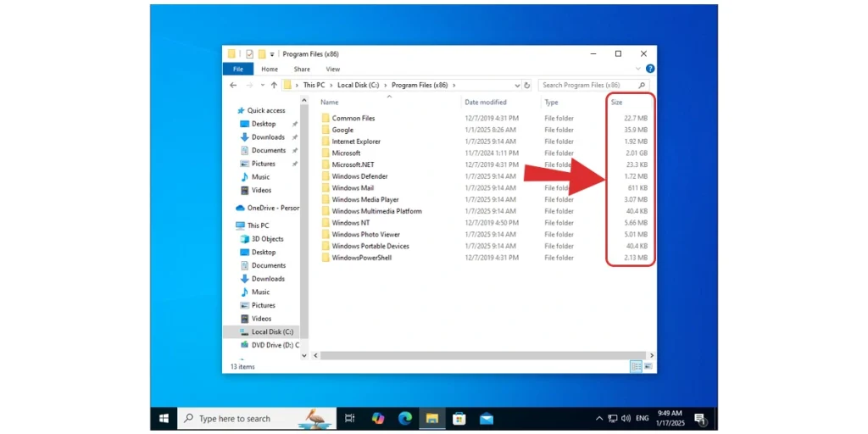Sort by the Date modified column header
The image size is (868, 434).
tap(486, 103)
